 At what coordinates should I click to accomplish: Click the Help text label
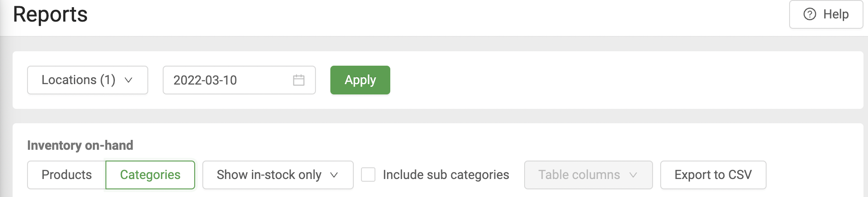pyautogui.click(x=836, y=14)
